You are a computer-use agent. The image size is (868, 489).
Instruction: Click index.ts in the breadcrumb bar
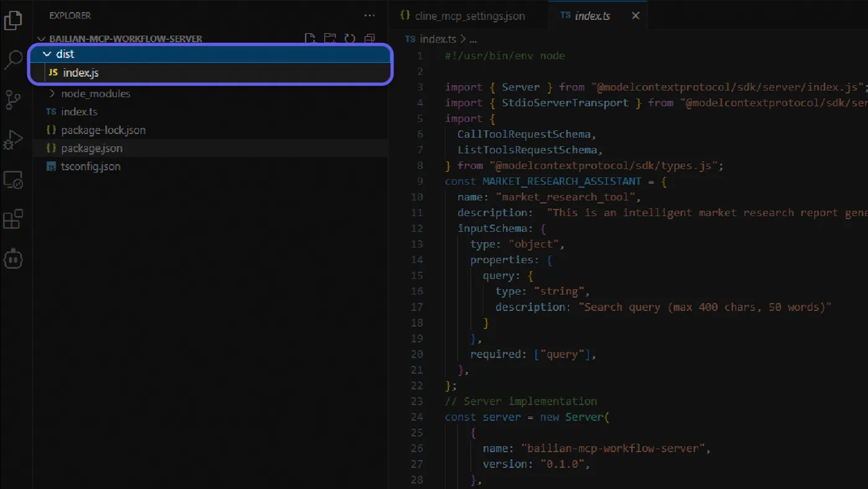click(x=438, y=39)
